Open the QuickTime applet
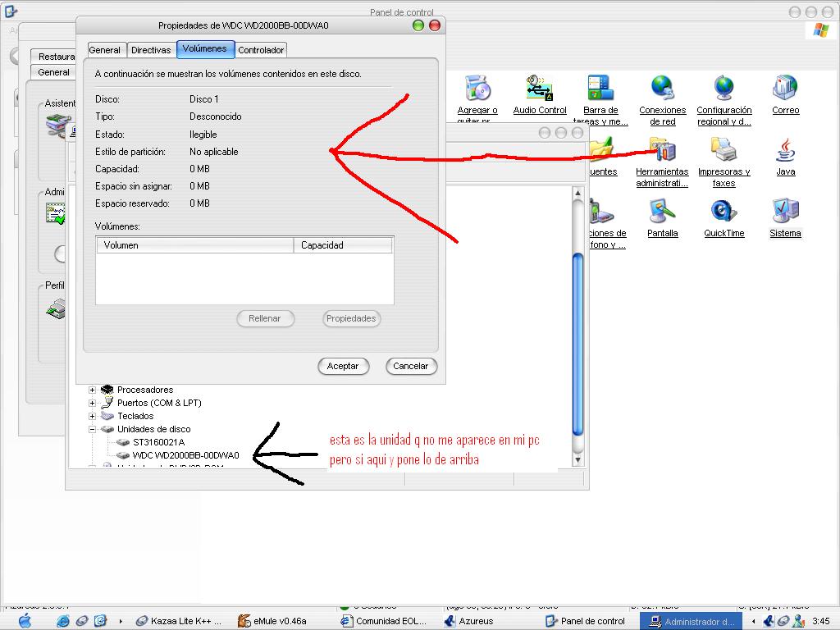The image size is (840, 630). [724, 218]
